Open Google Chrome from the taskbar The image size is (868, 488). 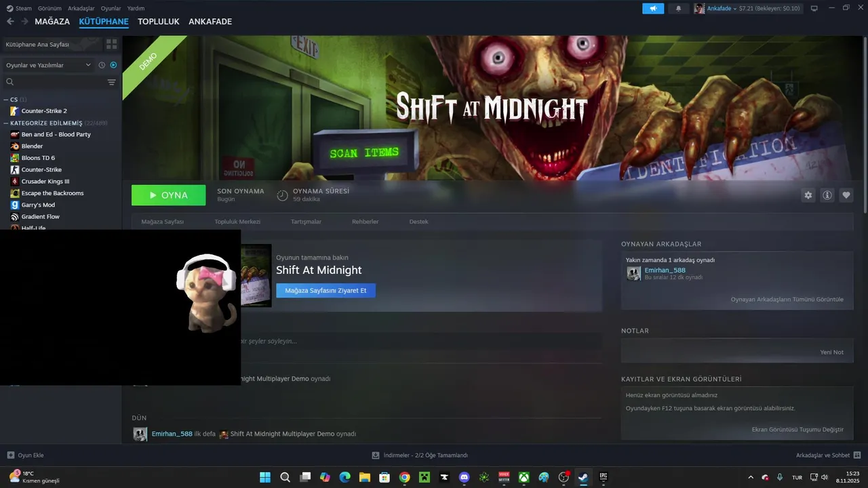tap(404, 477)
